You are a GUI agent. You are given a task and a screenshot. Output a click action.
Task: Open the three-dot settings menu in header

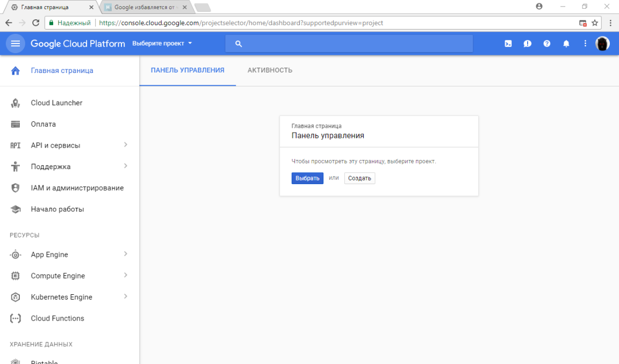(x=585, y=44)
